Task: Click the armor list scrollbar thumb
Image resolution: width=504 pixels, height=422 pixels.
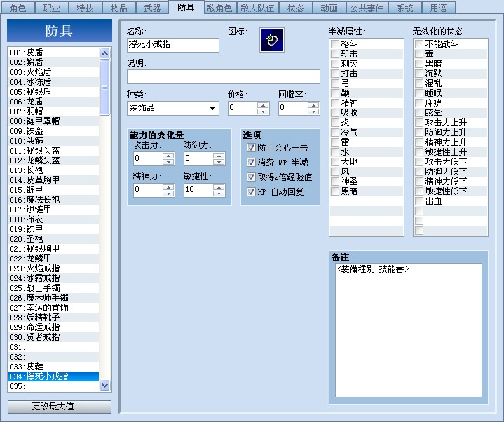Action: 104,87
